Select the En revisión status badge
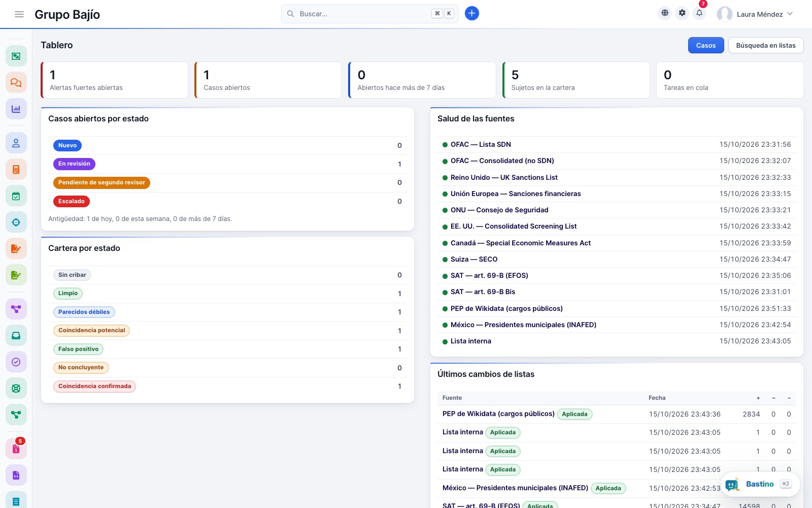 pyautogui.click(x=74, y=164)
